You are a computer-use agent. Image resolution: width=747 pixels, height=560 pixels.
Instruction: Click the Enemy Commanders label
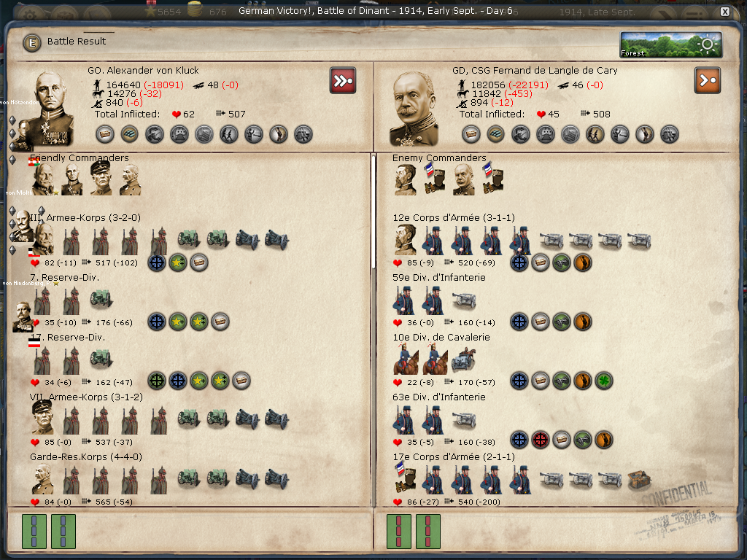(x=439, y=157)
